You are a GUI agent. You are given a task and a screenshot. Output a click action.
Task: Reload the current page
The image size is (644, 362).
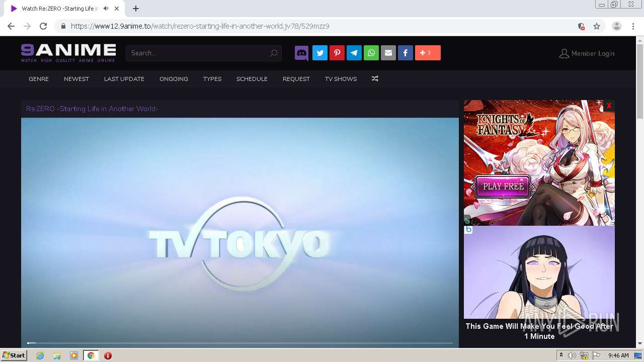(43, 26)
